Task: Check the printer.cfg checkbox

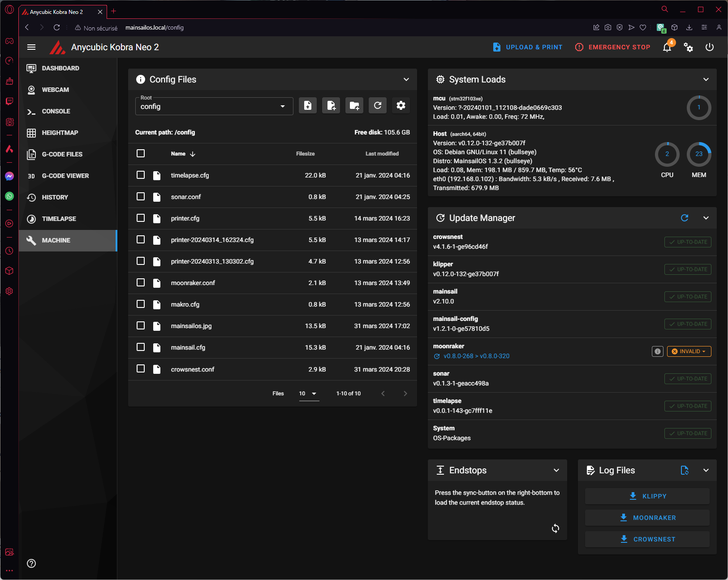Action: click(x=141, y=218)
